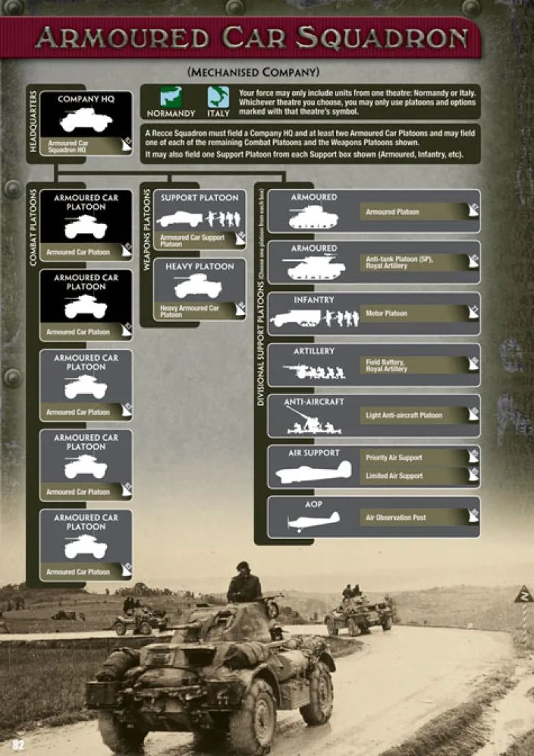Select the Heavy Platoon armoured car silhouette
The width and height of the screenshot is (534, 756).
[198, 286]
